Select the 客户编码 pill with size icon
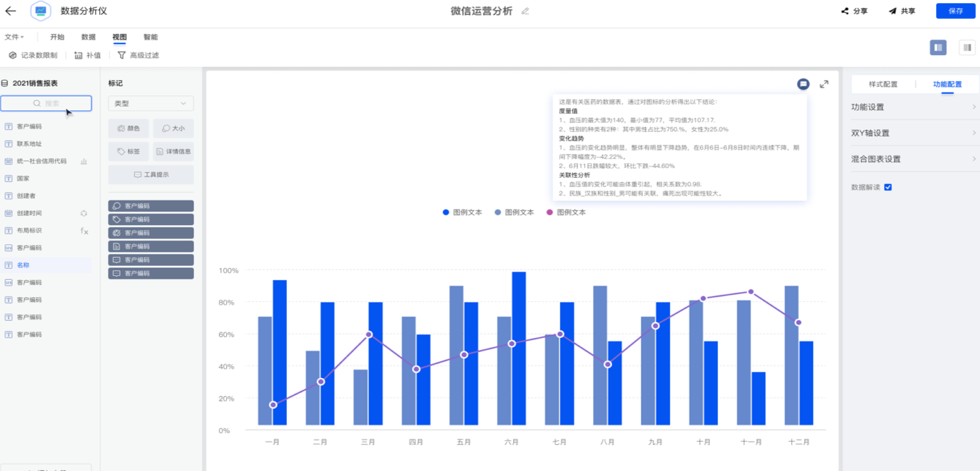This screenshot has width=980, height=471. click(x=151, y=206)
